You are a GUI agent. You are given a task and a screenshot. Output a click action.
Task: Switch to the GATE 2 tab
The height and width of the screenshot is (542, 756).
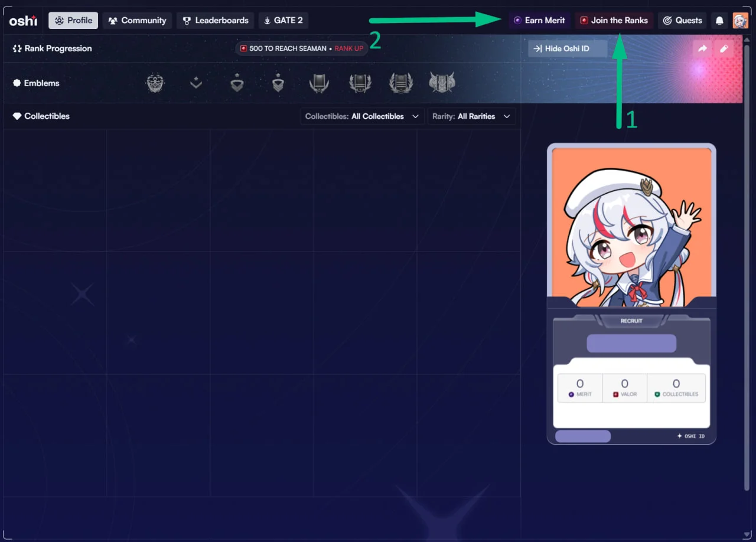click(x=283, y=21)
